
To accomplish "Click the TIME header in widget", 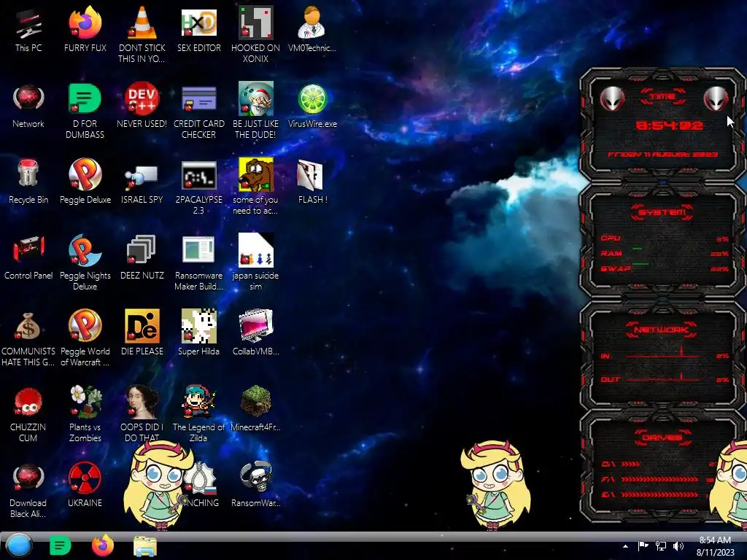I will click(x=662, y=96).
